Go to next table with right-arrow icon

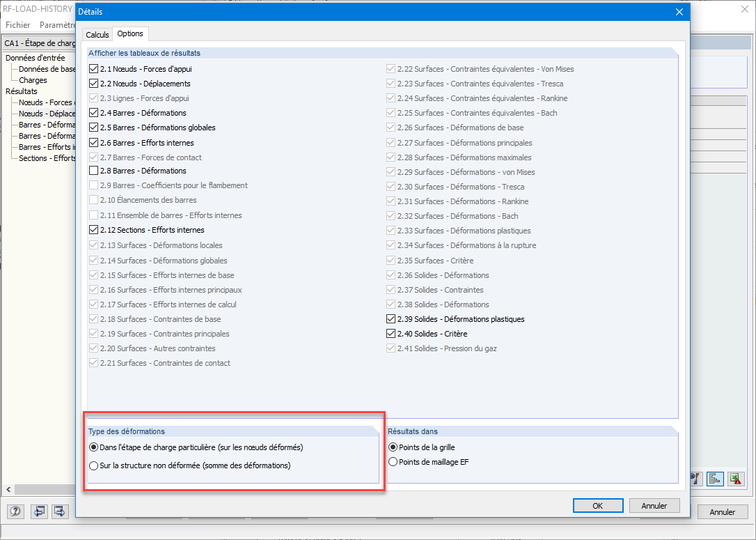[x=59, y=511]
